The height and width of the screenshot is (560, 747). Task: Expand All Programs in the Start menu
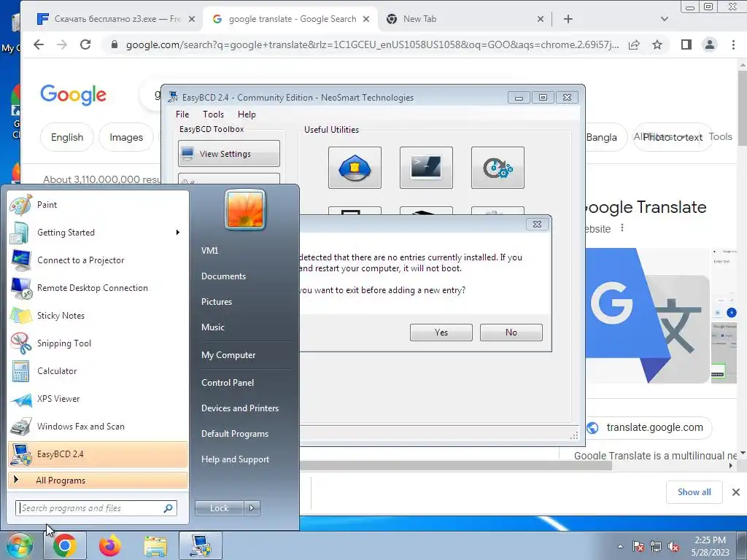click(98, 480)
